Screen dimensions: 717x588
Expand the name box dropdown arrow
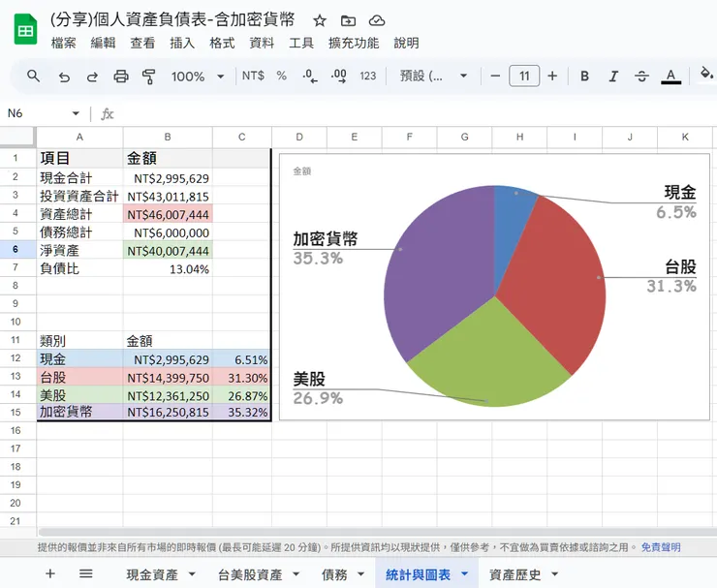[76, 113]
